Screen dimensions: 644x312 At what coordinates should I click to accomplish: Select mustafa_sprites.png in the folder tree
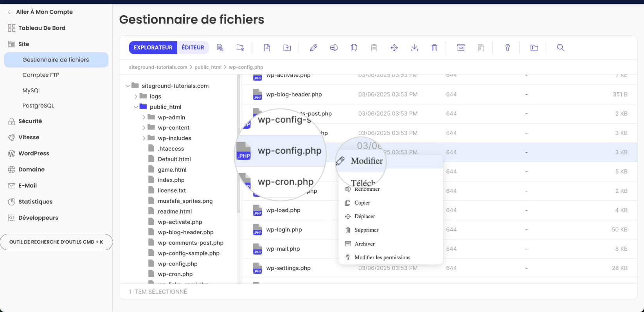tap(185, 201)
